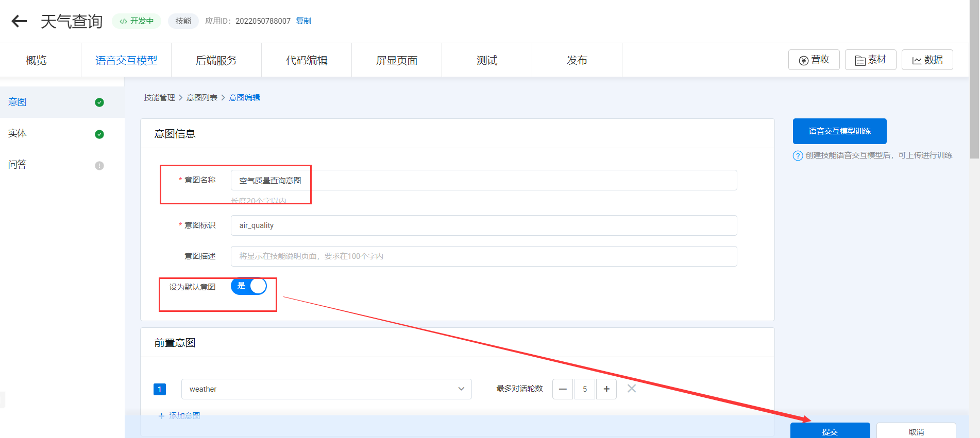The height and width of the screenshot is (438, 980).
Task: Increase the max dialogue rounds
Action: pos(606,389)
